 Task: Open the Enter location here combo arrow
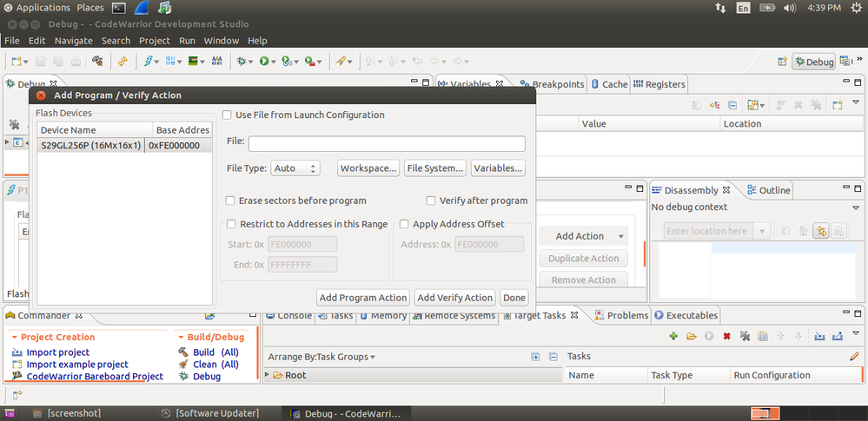(763, 231)
